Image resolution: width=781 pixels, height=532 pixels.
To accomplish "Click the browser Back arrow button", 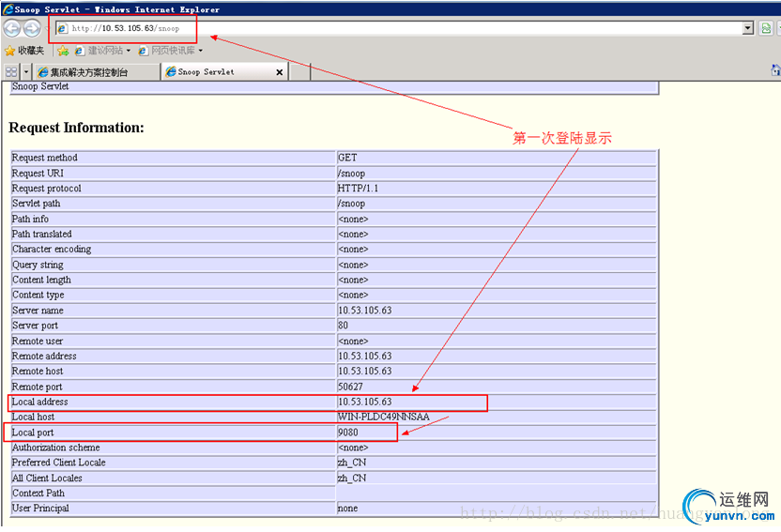I will tap(12, 28).
